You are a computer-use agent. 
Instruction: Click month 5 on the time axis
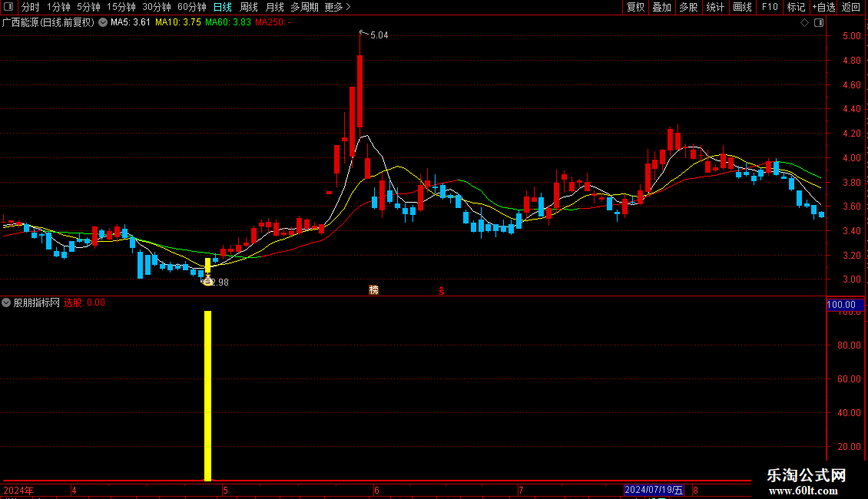pos(225,490)
